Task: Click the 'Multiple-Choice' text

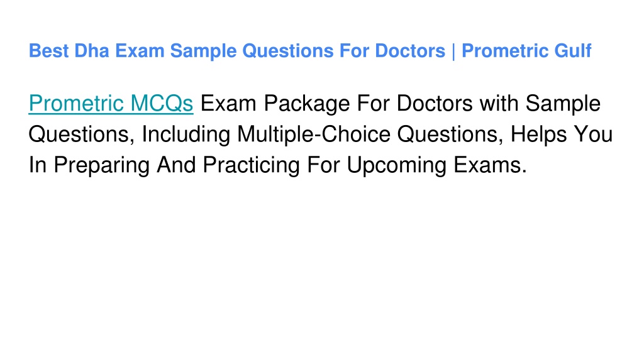Action: coord(313,134)
